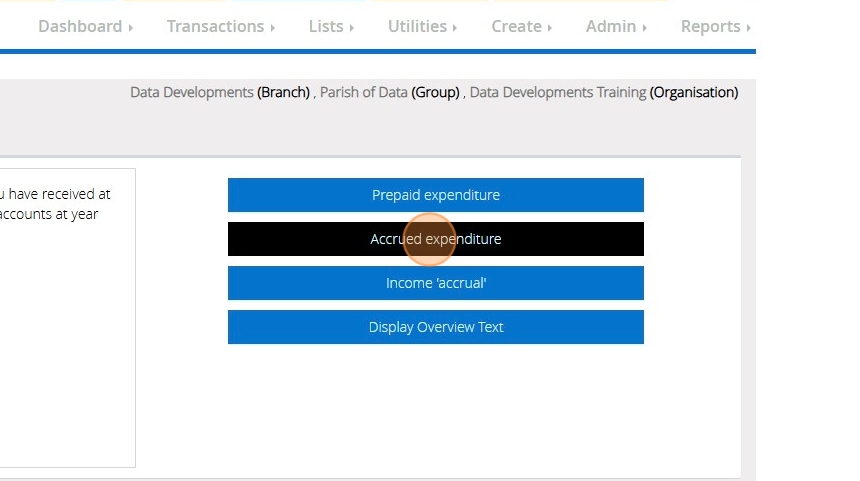Open the Transactions menu label

(215, 26)
